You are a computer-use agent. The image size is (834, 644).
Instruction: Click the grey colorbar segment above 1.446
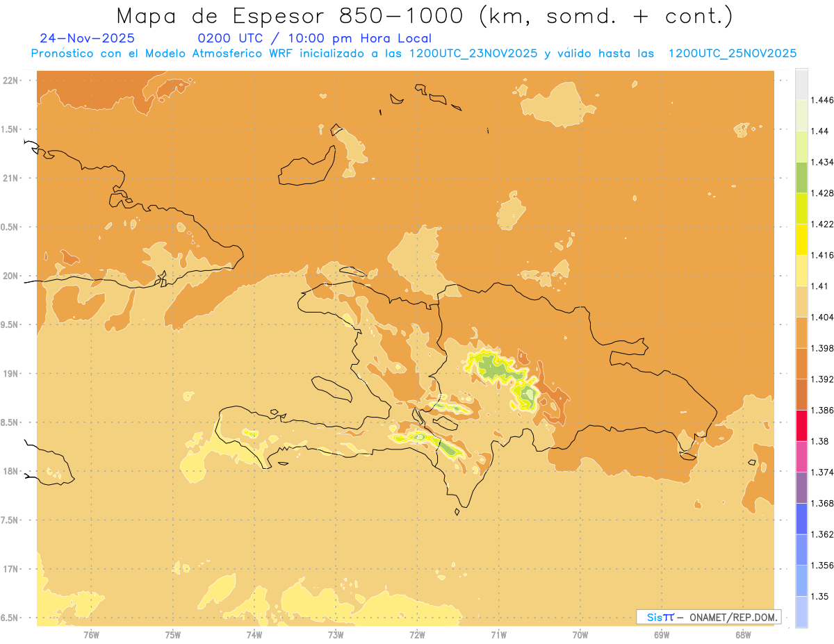tap(801, 84)
